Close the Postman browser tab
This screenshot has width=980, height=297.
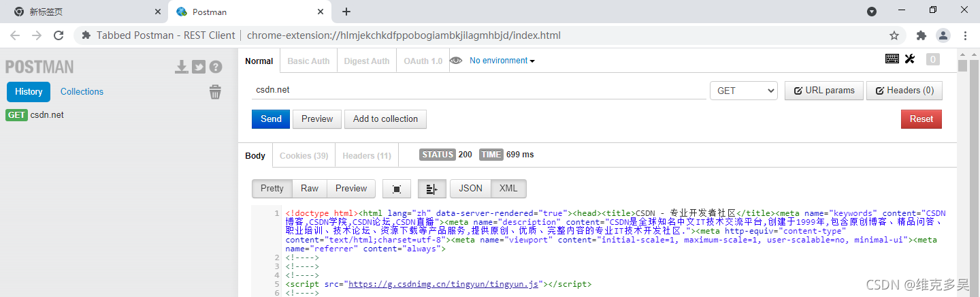(x=320, y=12)
